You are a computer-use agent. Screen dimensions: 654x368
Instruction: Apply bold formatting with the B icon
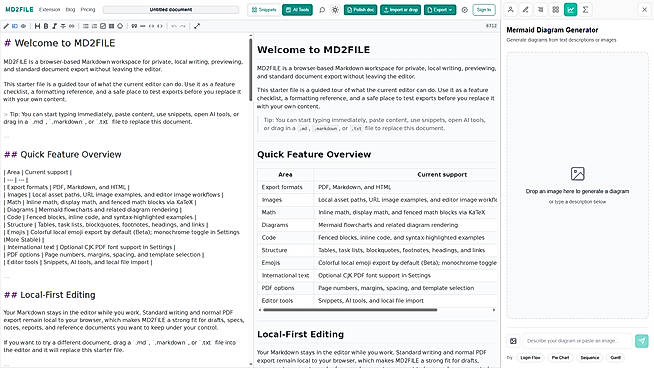coord(46,26)
